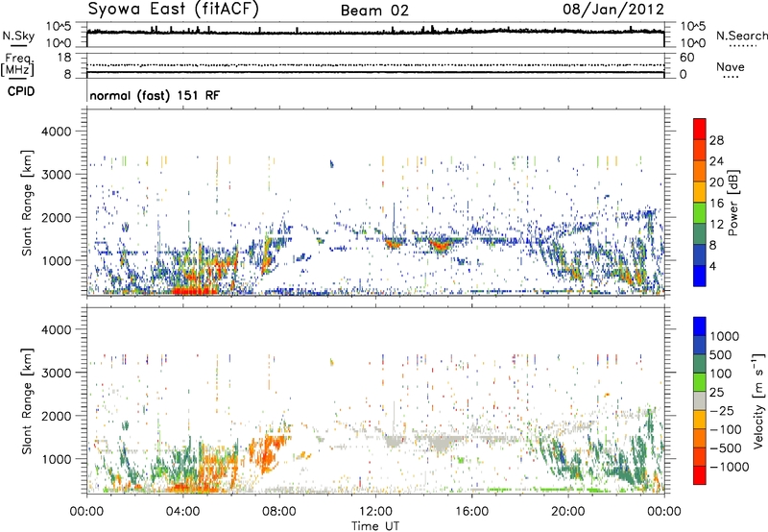Click the "CPID" label
768x532 pixels.
21,91
